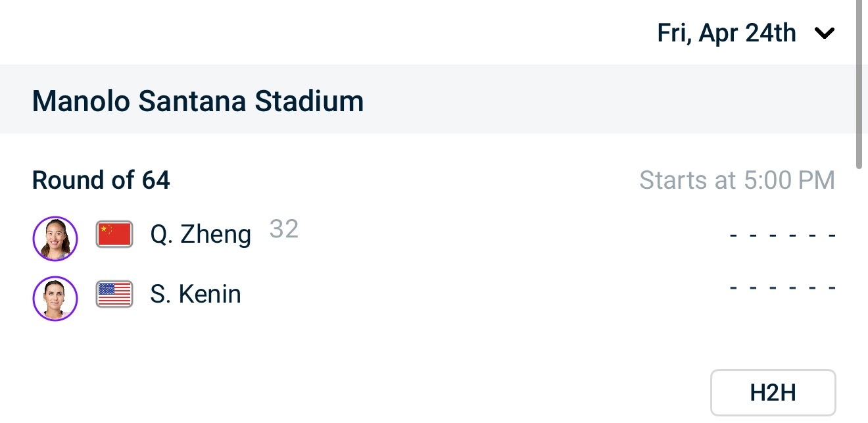Open S. Kenin's player photo
This screenshot has height=423, width=868.
pyautogui.click(x=55, y=298)
